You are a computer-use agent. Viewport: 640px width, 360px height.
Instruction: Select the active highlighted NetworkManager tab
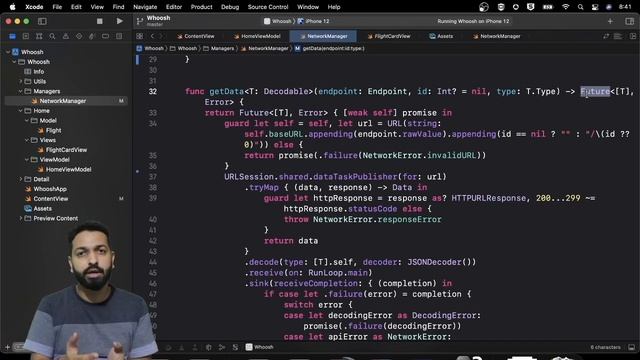click(323, 36)
